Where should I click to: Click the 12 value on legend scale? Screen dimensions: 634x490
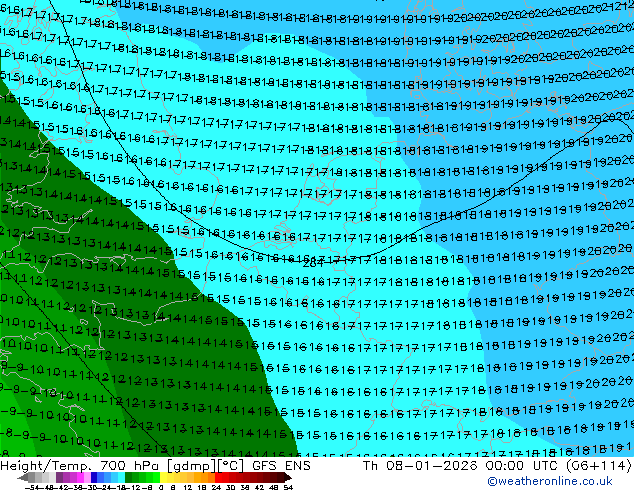pos(188,488)
